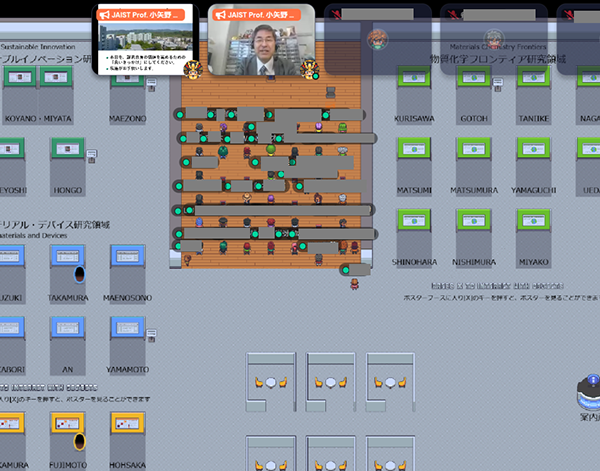This screenshot has height=471, width=600.
Task: Click the MATSUMURA booth label
Action: pos(474,190)
